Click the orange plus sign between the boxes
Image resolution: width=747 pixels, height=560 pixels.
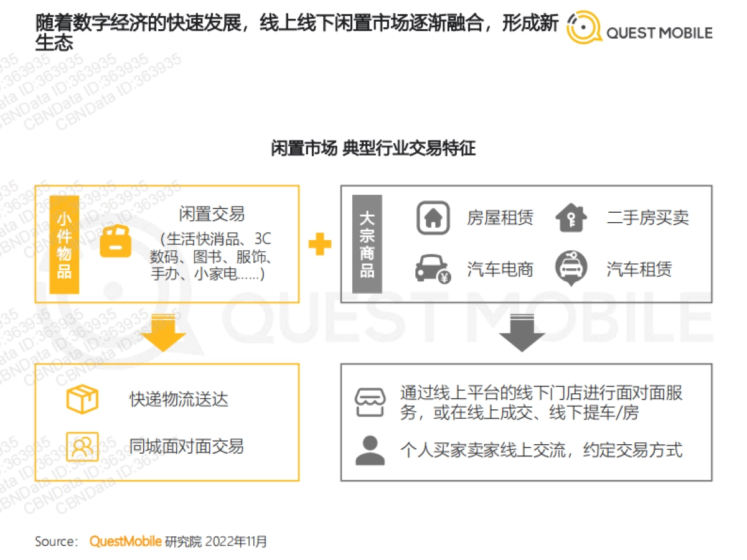pyautogui.click(x=321, y=245)
